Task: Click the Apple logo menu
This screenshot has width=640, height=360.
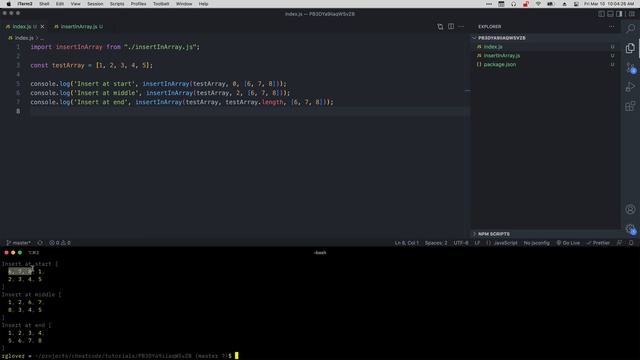Action: 9,4
